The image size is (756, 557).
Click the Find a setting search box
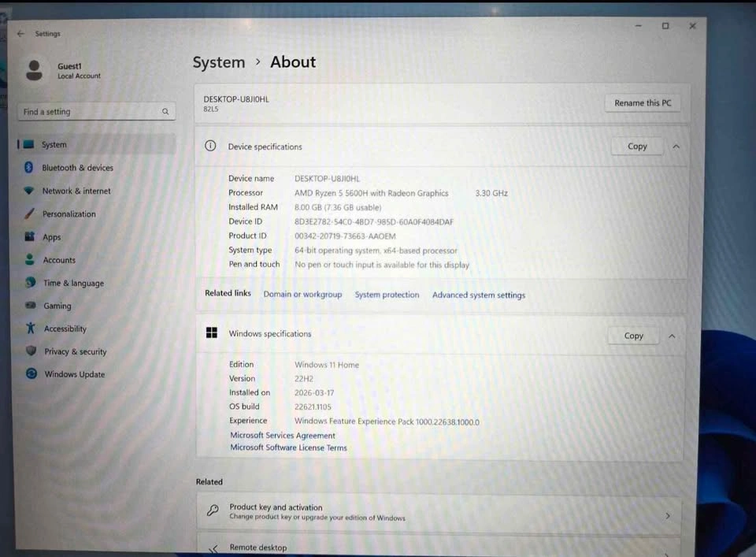tap(96, 112)
